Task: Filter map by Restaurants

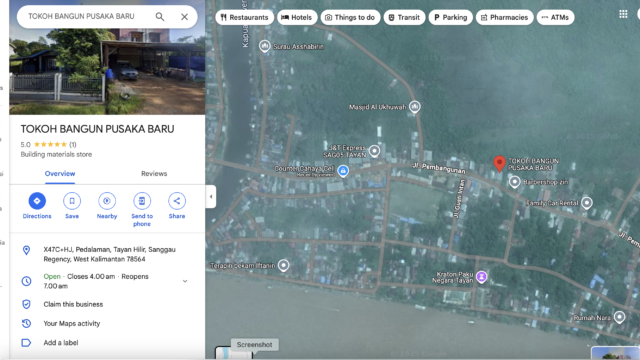Action: (244, 17)
